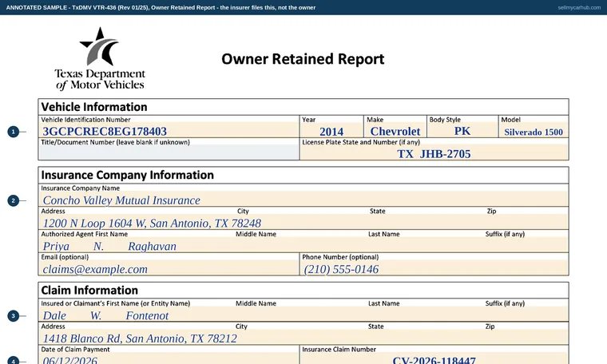Click the 'Date of Claim Payment' label
Image resolution: width=607 pixels, height=364 pixels.
75,350
